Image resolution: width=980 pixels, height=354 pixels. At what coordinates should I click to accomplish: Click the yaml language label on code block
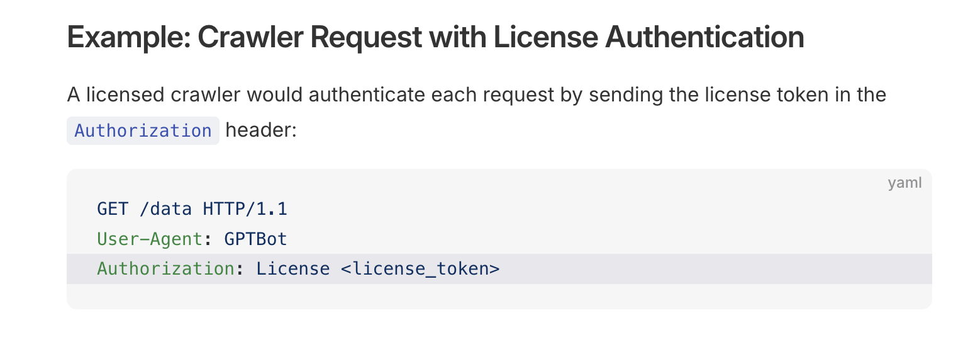pos(905,183)
